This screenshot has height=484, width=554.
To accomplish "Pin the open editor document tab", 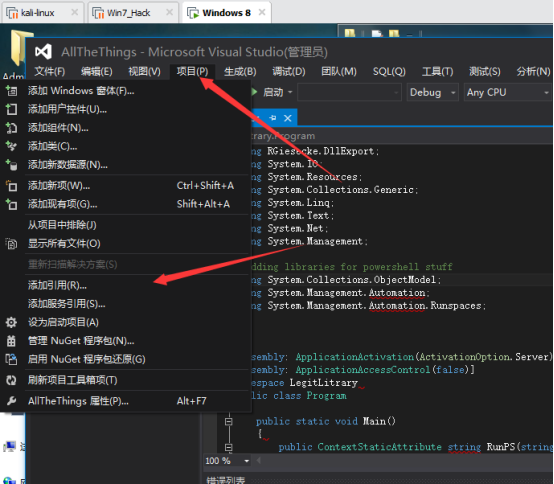I will (x=273, y=118).
